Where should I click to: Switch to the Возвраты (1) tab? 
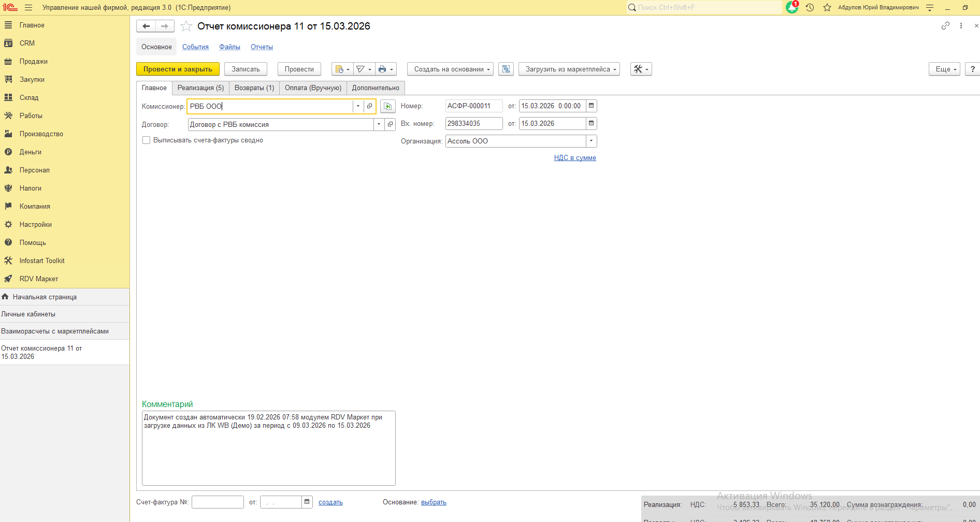click(254, 88)
